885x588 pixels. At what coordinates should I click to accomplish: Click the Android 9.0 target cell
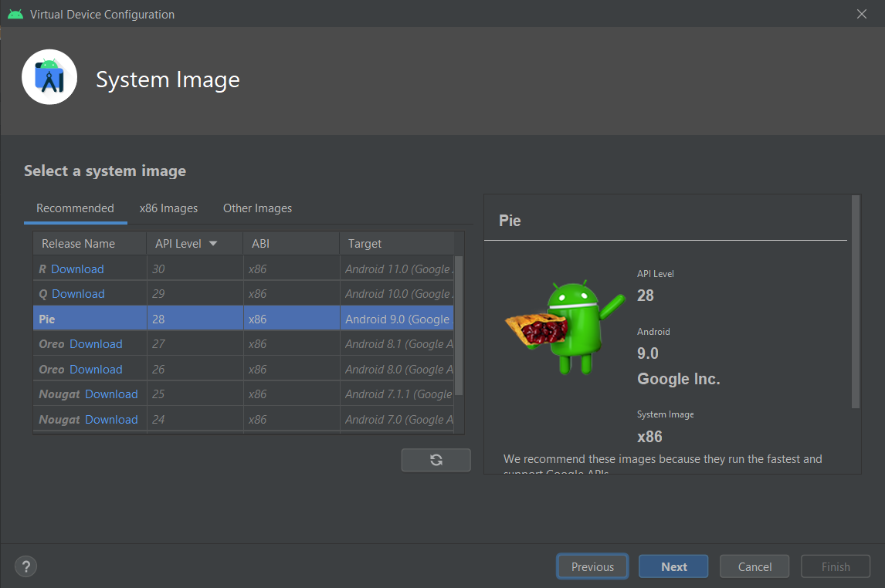pos(398,319)
